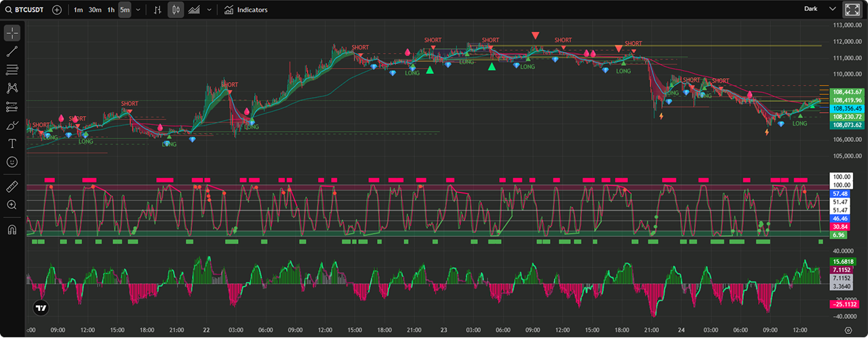Click the TradingView logo in chart corner
The height and width of the screenshot is (338, 868).
41,307
